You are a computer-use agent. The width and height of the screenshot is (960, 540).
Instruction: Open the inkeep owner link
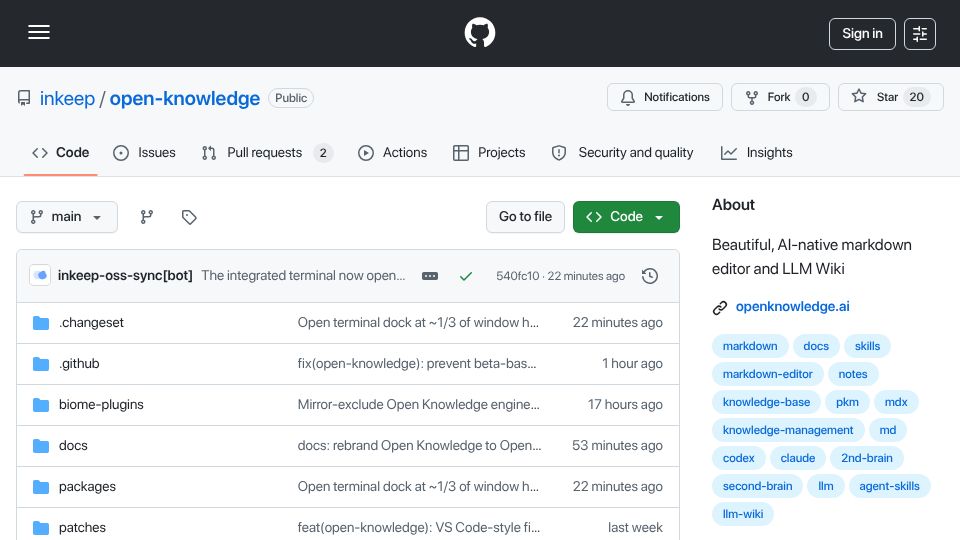[x=67, y=98]
